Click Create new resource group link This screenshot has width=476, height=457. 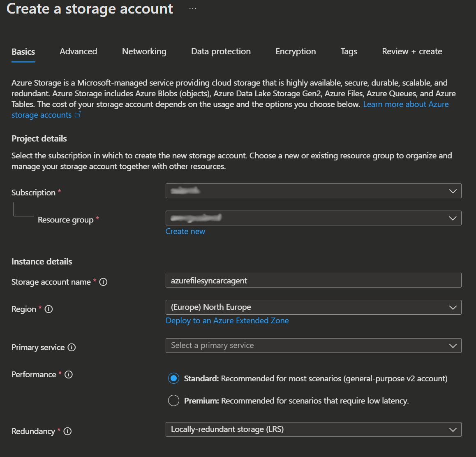[185, 231]
